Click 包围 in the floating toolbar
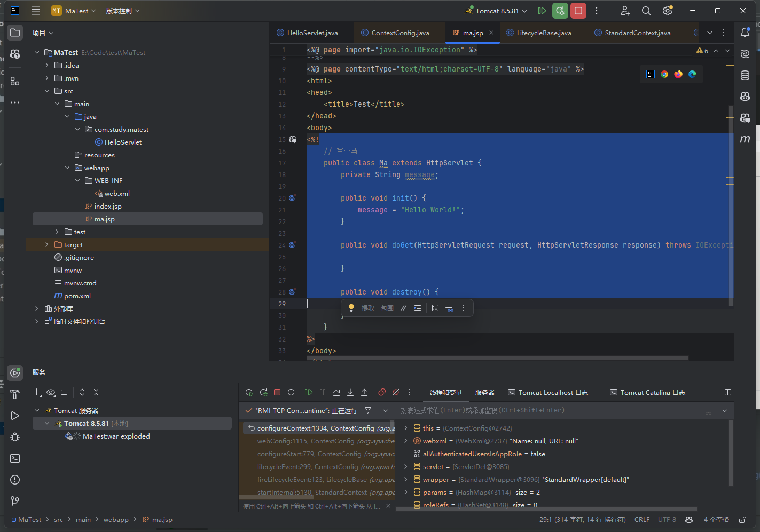 pos(387,308)
